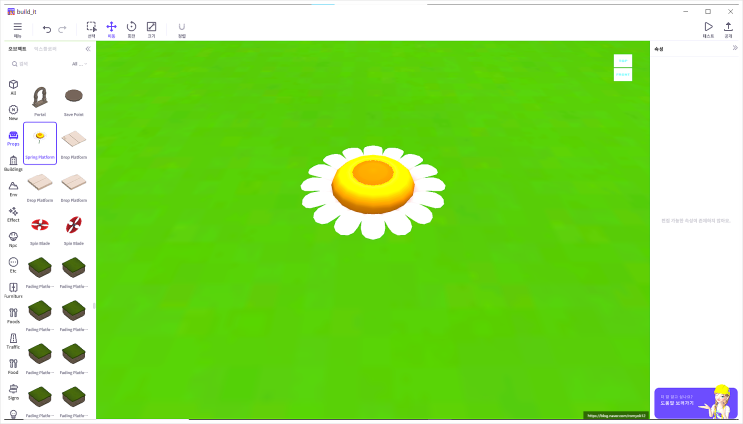Switch to the 익스플로러 tab
Viewport: 743px width, 424px height.
tap(45, 49)
